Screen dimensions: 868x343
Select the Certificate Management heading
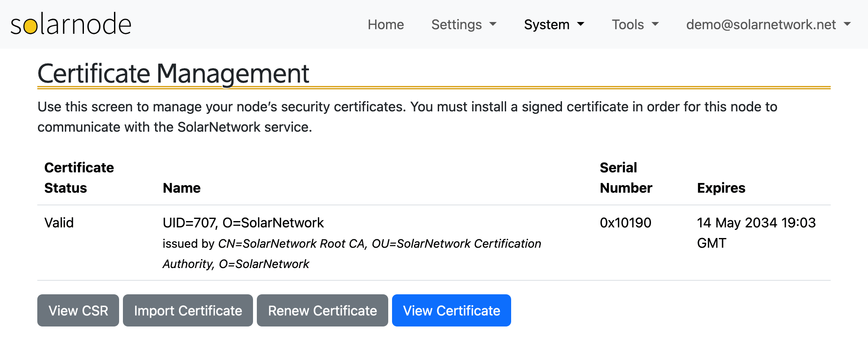click(x=173, y=73)
